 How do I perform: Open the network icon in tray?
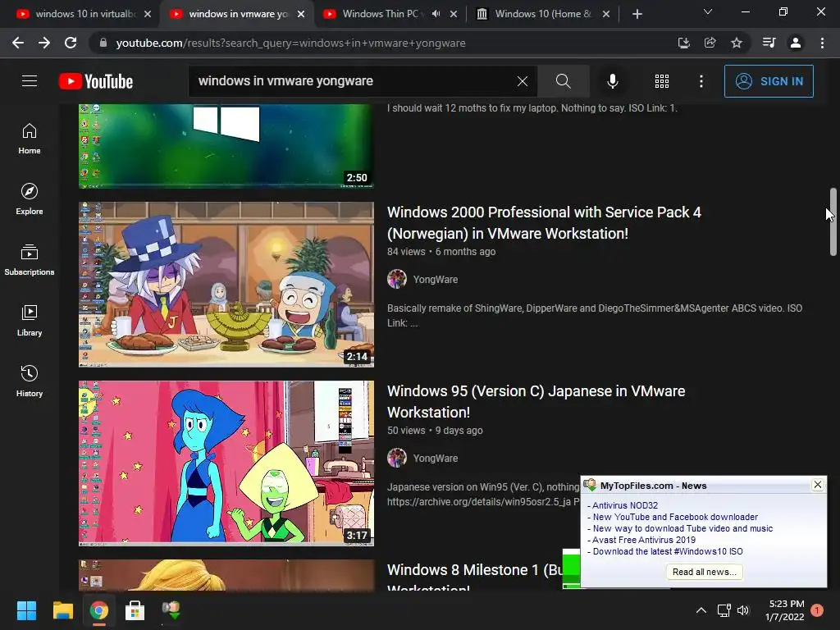[x=724, y=610]
